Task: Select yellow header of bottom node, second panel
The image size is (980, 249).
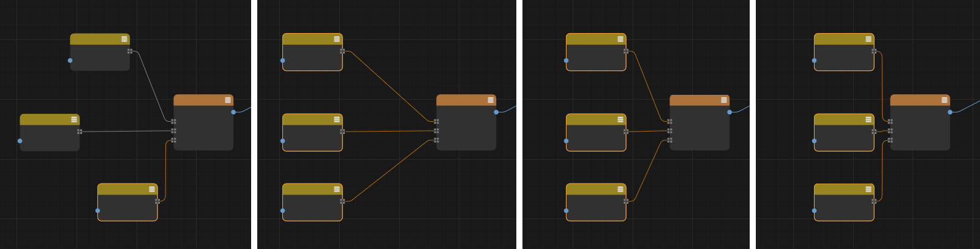Action: [306, 189]
